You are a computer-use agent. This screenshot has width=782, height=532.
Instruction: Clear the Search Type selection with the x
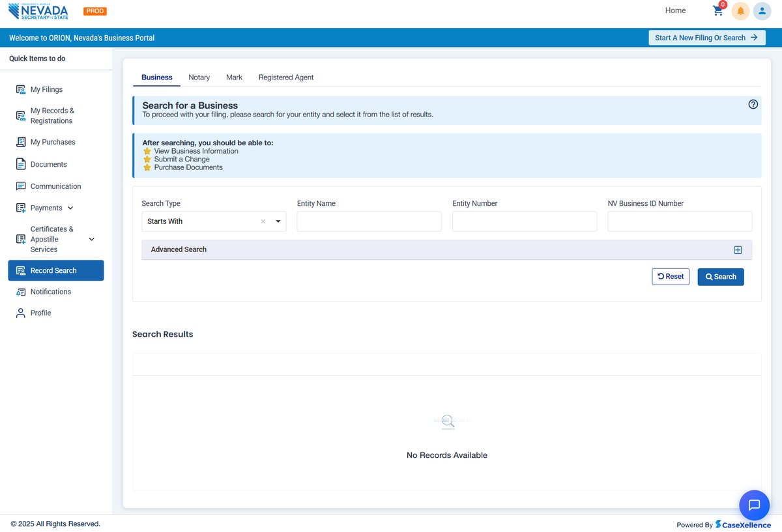coord(263,221)
